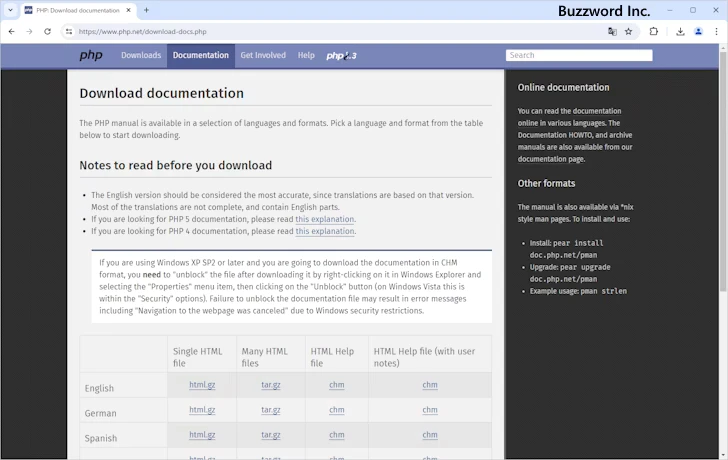Click the 'Other formats' sidebar heading
728x460 pixels.
click(546, 183)
